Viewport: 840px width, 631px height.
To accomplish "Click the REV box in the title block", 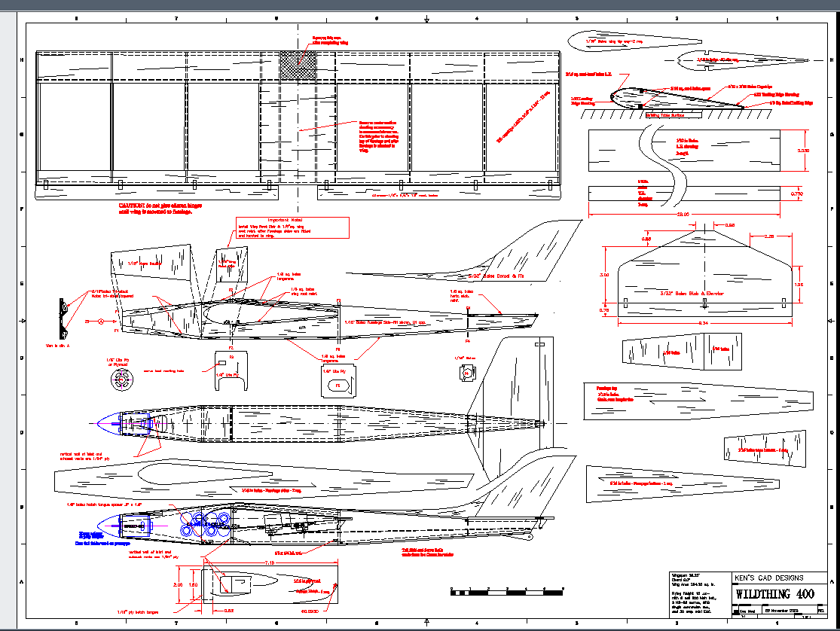I will pyautogui.click(x=823, y=610).
